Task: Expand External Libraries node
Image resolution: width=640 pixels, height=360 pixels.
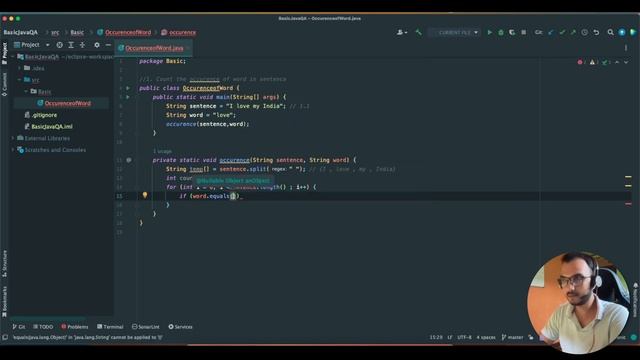Action: 13,138
